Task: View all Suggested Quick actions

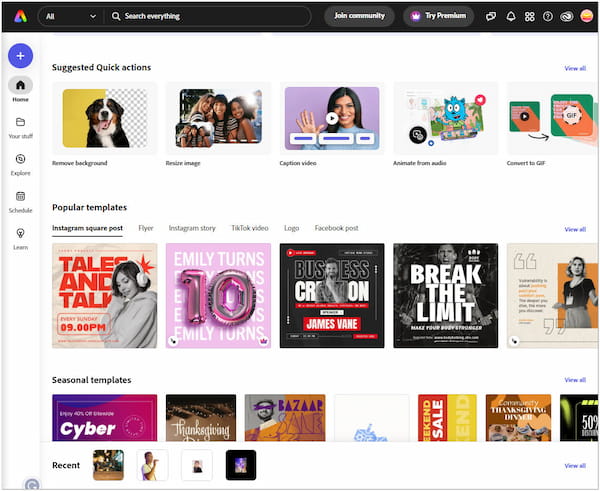Action: (575, 68)
